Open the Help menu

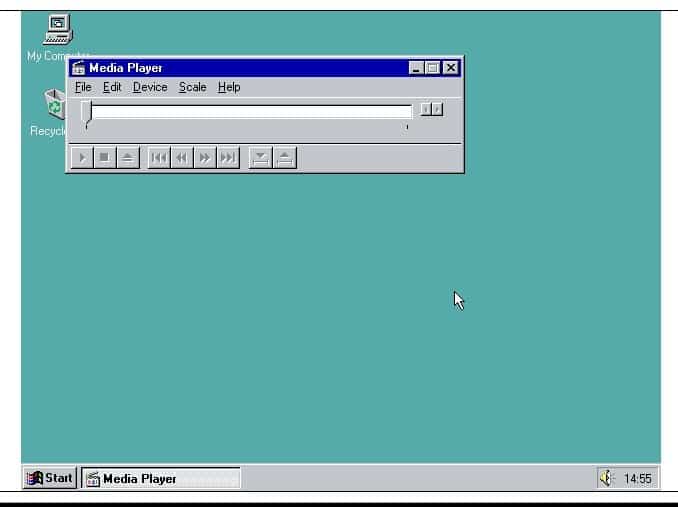tap(229, 87)
